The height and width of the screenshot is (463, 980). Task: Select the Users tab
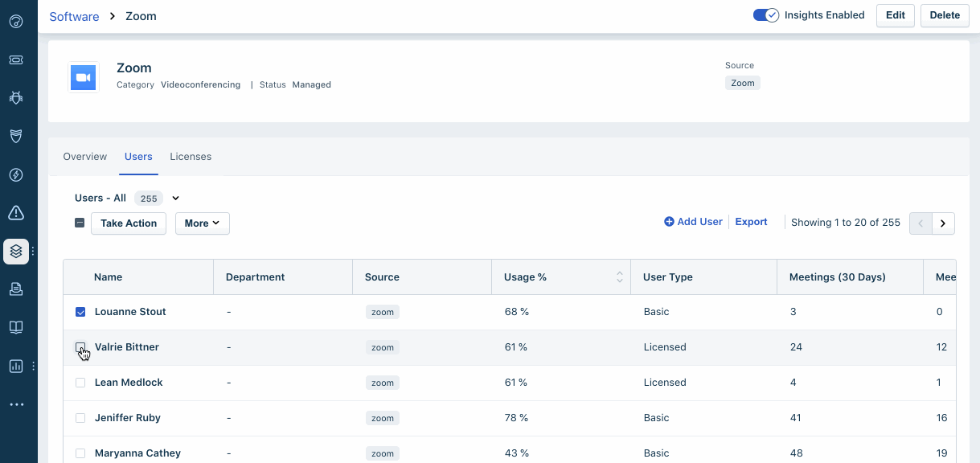138,157
